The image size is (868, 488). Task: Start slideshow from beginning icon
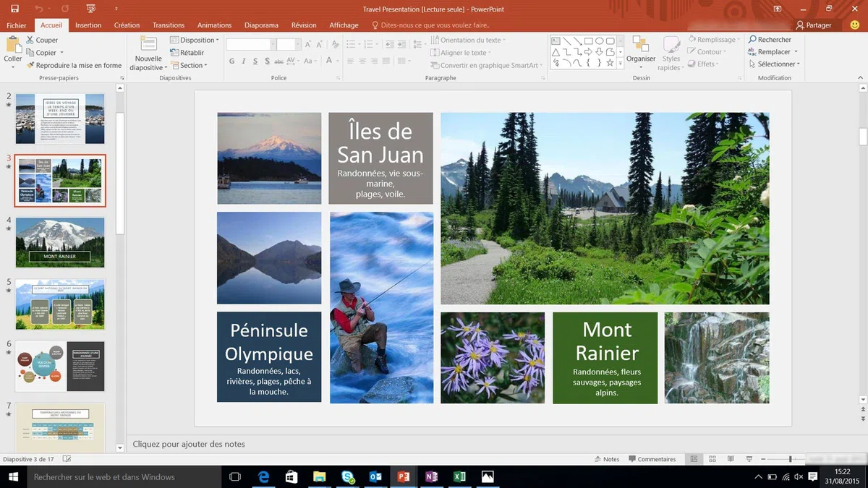pyautogui.click(x=90, y=9)
